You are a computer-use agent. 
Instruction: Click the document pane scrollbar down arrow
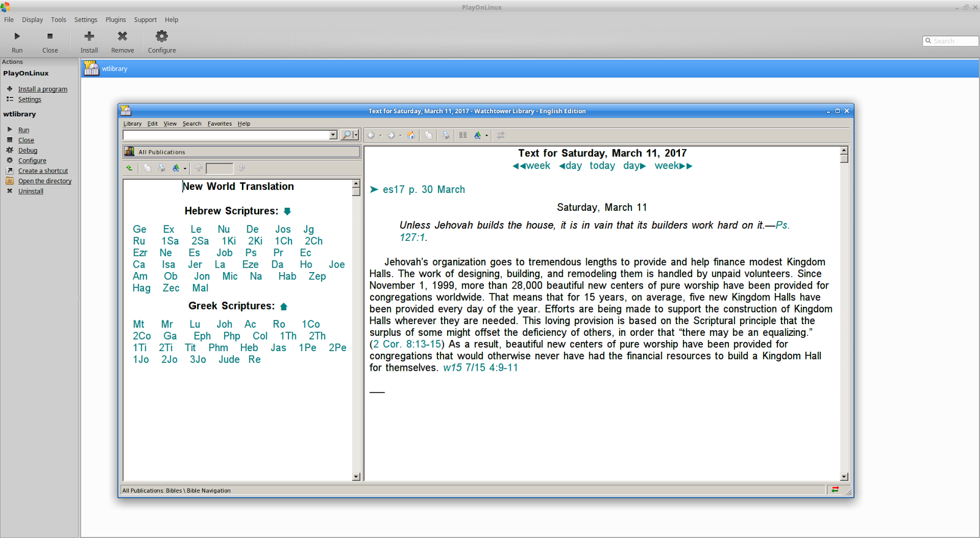click(844, 477)
